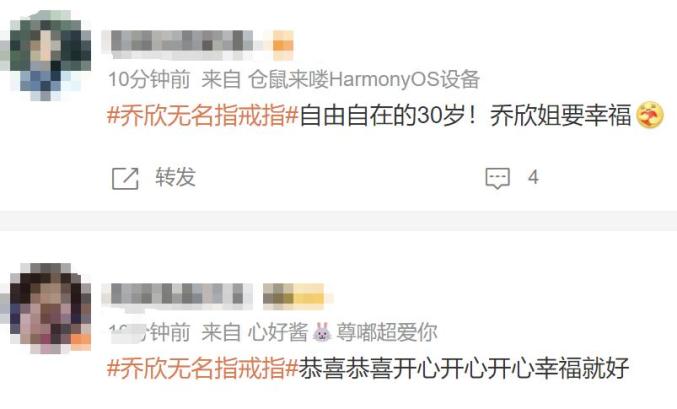Click the 10分钟前 timestamp of first post
The width and height of the screenshot is (677, 409).
149,79
